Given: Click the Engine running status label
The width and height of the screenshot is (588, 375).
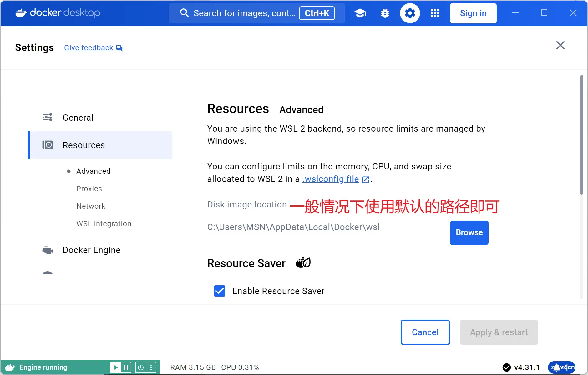Looking at the screenshot, I should click(43, 367).
